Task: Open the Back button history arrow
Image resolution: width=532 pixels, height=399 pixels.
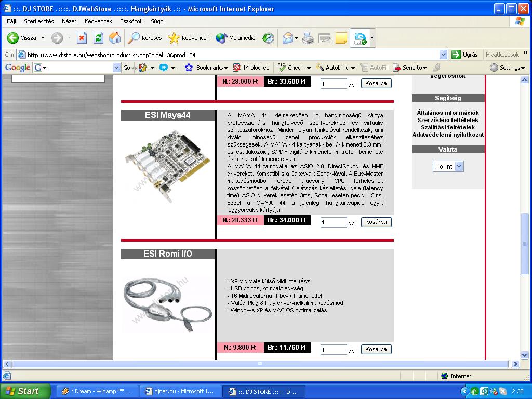Action: tap(43, 38)
